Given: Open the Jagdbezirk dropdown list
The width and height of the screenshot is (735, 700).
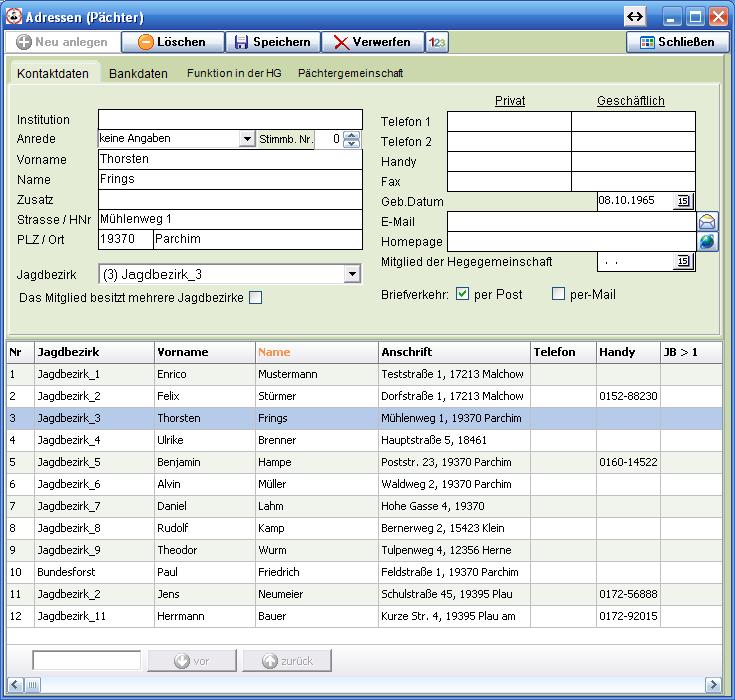Looking at the screenshot, I should click(x=351, y=274).
